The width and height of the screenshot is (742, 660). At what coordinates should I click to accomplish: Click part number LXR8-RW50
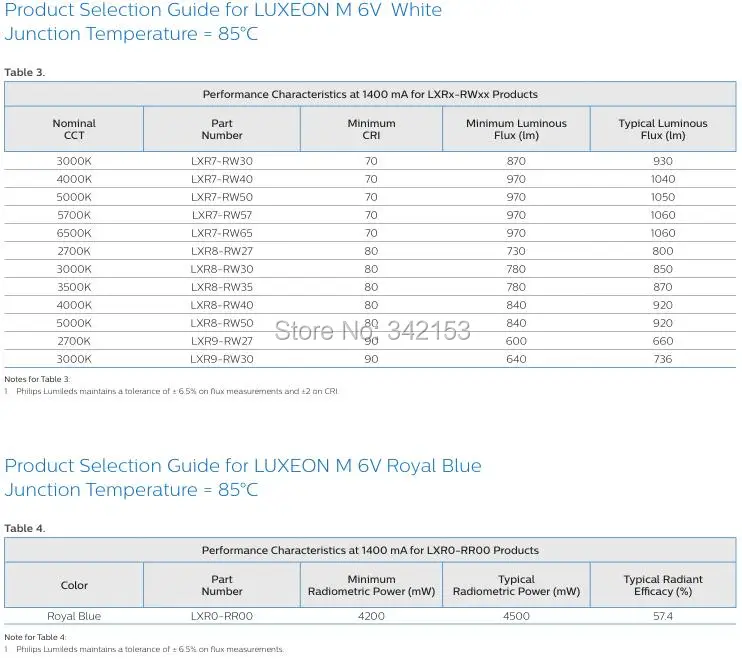pos(221,323)
